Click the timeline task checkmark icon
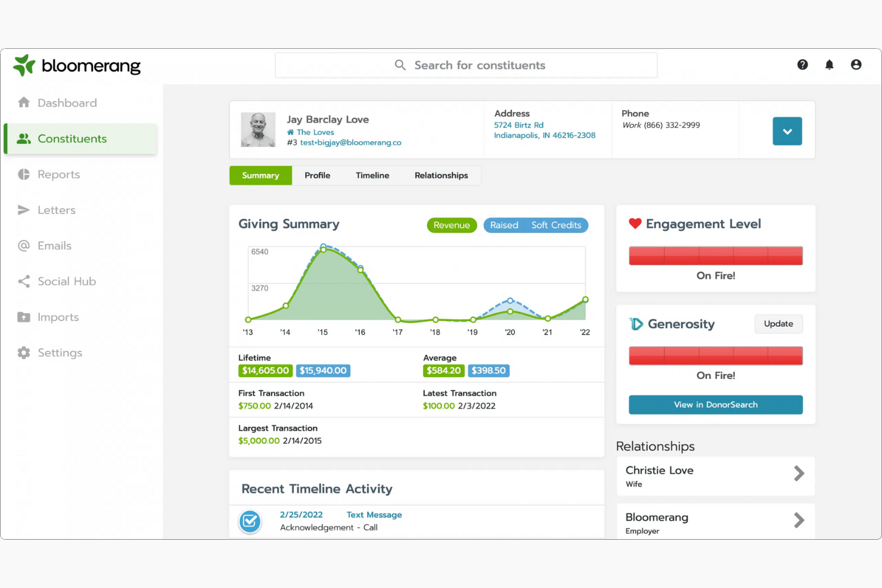The image size is (882, 588). click(250, 521)
